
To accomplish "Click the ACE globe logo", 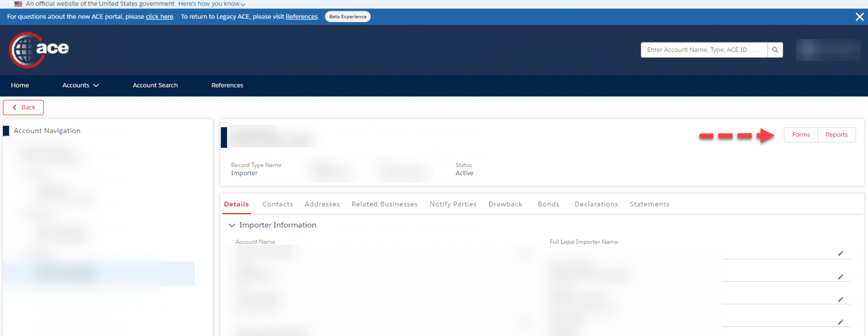I will (x=38, y=50).
